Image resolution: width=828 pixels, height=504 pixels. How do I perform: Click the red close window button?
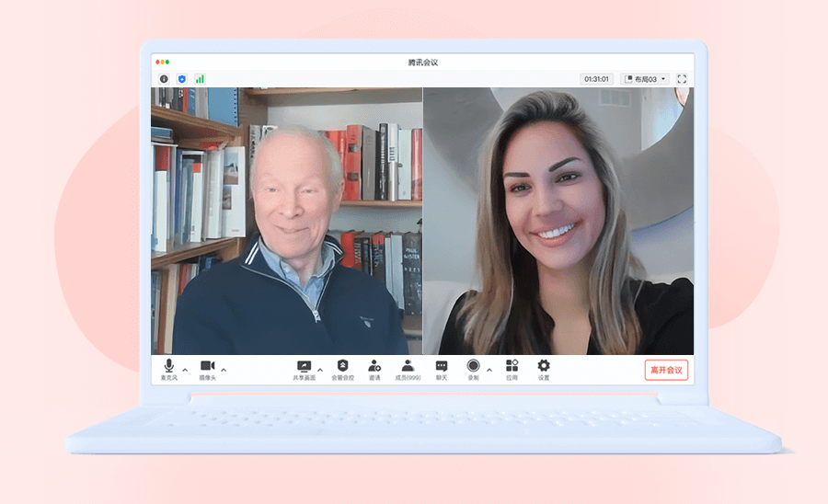(157, 63)
